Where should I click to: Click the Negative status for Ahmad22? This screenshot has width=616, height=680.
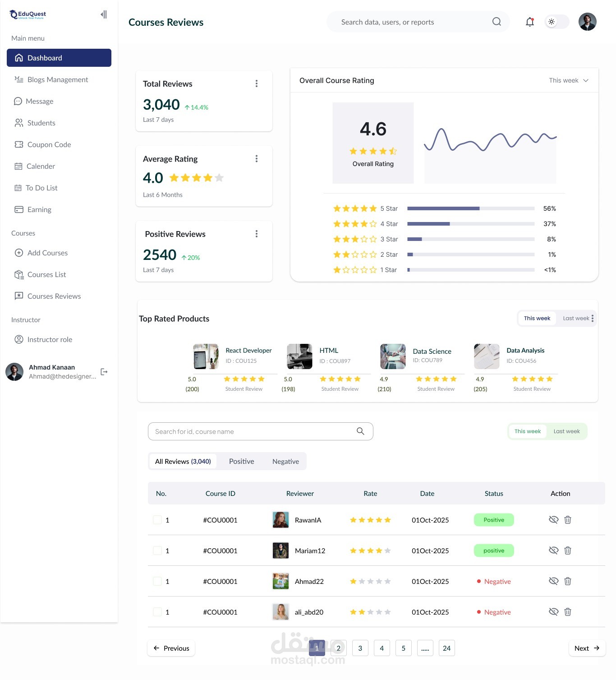pos(494,581)
